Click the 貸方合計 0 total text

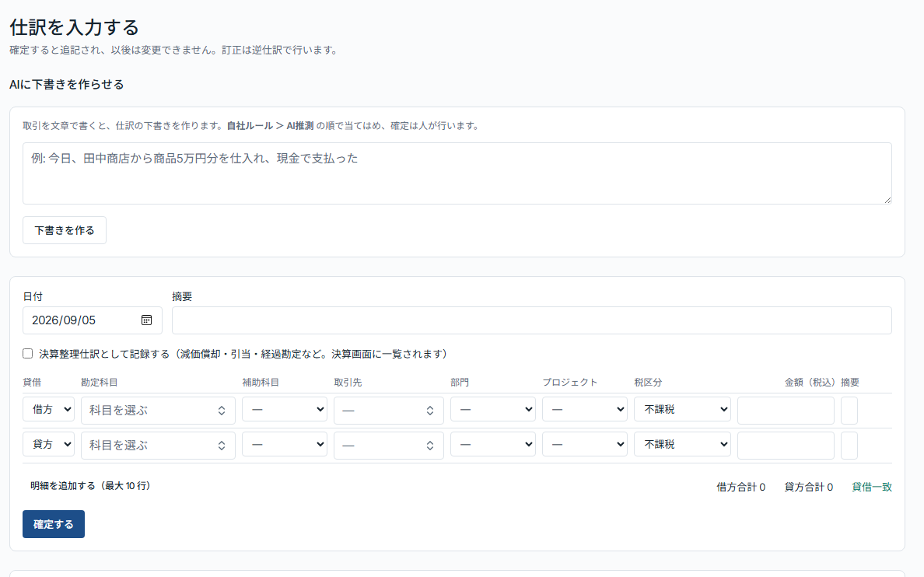pyautogui.click(x=809, y=487)
